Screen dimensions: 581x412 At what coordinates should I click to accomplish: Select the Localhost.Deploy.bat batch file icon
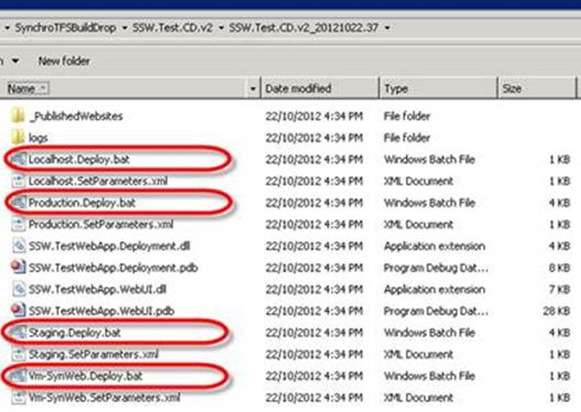19,159
